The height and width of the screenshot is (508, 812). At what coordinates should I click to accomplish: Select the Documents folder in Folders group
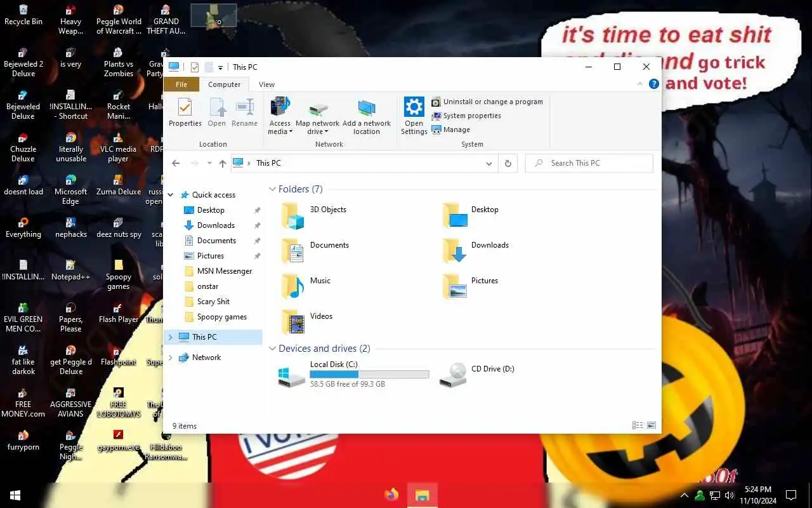(x=315, y=251)
